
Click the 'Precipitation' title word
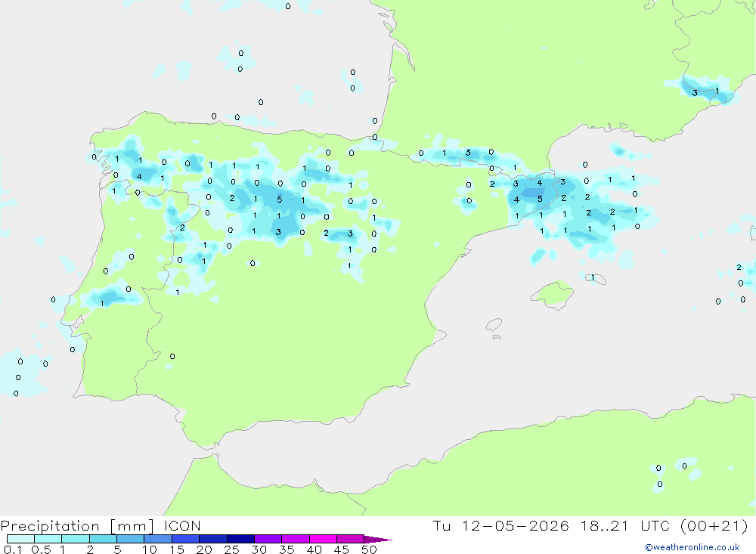click(x=50, y=526)
